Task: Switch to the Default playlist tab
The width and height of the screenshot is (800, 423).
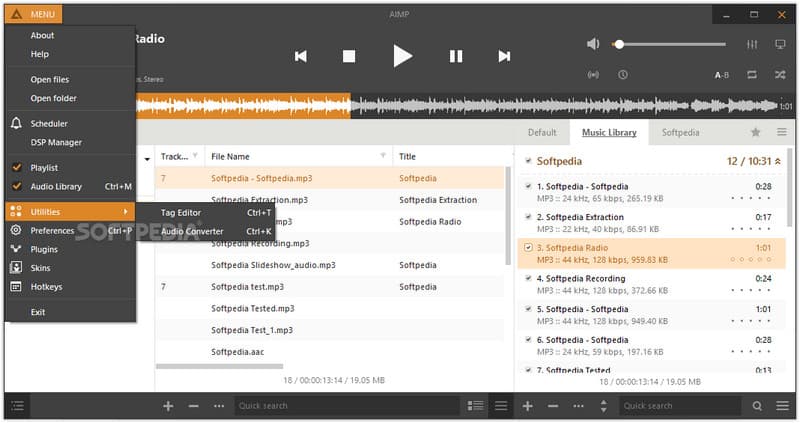Action: [542, 132]
